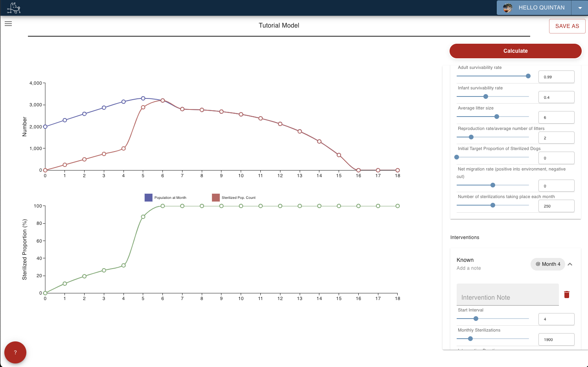The width and height of the screenshot is (588, 367).
Task: Adjust the Net migration rate slider
Action: 493,185
